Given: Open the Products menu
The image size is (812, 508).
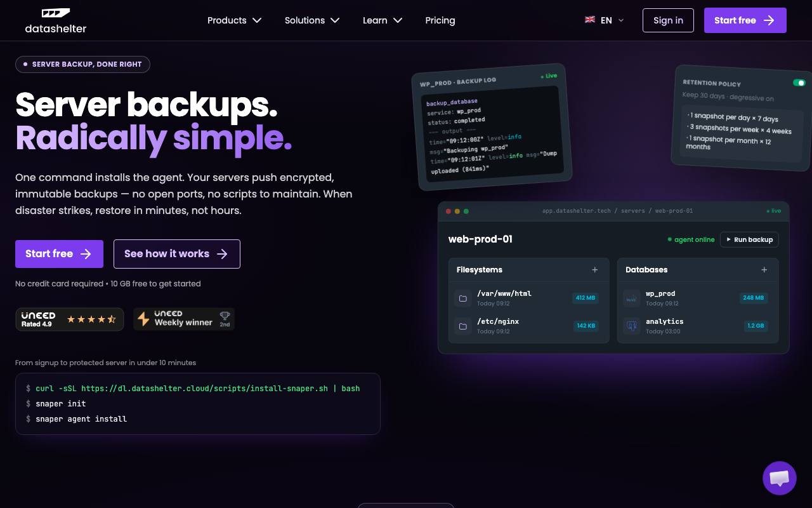Looking at the screenshot, I should [x=235, y=20].
